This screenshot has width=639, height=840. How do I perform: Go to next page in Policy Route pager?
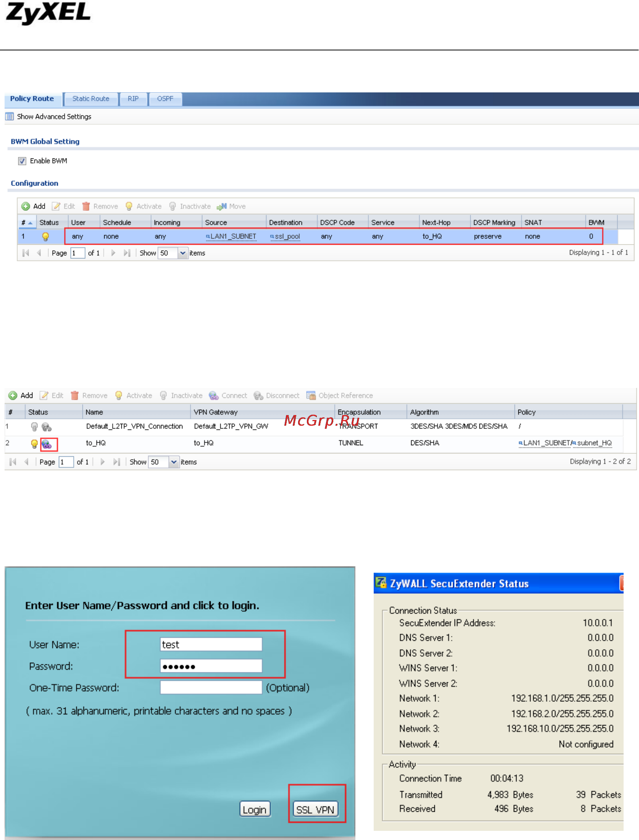click(x=113, y=253)
